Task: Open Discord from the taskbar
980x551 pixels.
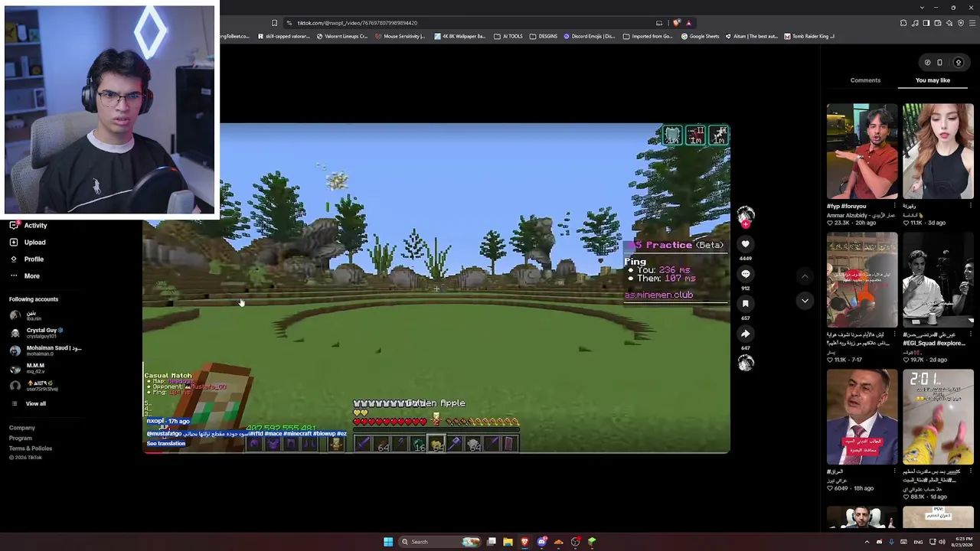Action: pos(542,542)
